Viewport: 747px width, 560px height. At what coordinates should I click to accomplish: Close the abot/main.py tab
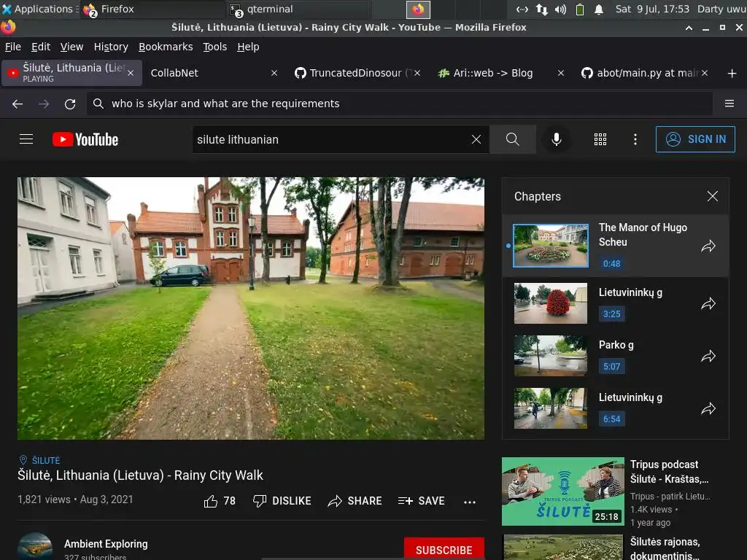click(x=705, y=73)
